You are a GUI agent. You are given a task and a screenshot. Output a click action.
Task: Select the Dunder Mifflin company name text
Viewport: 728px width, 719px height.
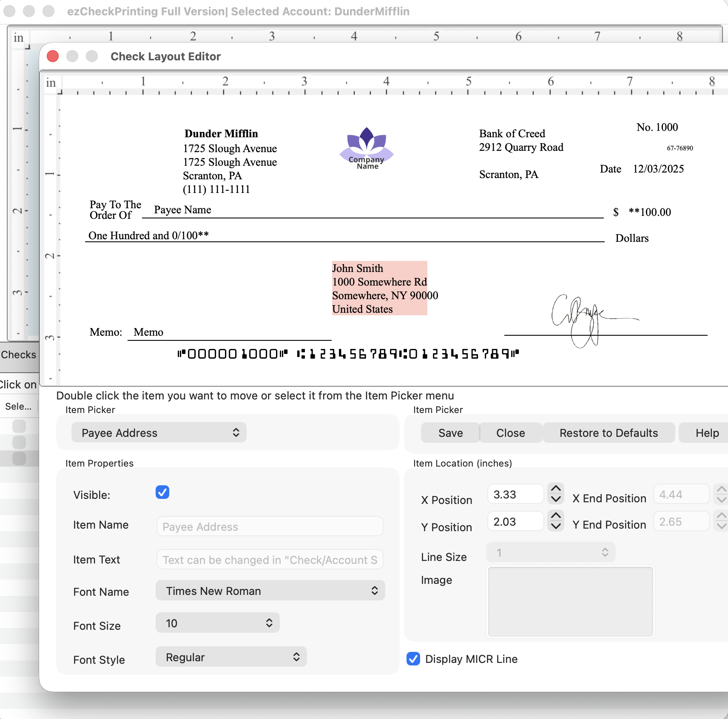pyautogui.click(x=221, y=133)
